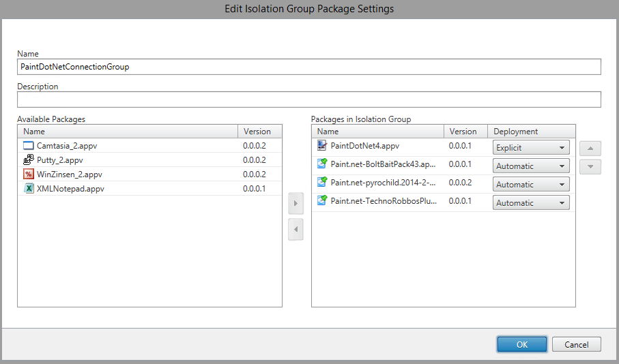Click the Camtasia_2.appv package icon
This screenshot has width=619, height=364.
coord(29,145)
